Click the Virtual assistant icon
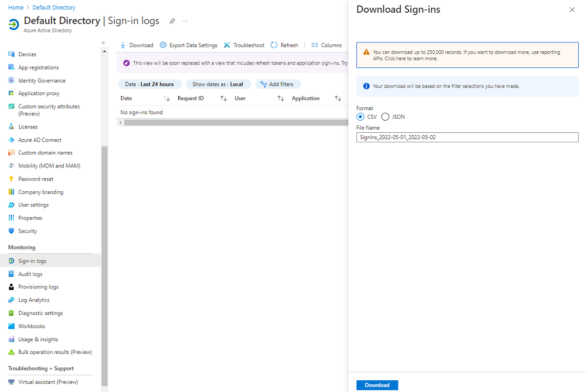The height and width of the screenshot is (392, 586). coord(11,382)
